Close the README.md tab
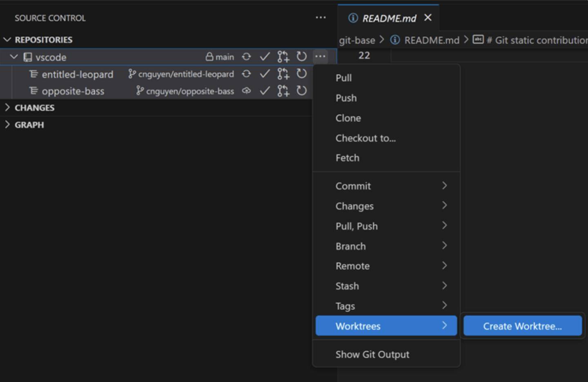This screenshot has width=588, height=382. [x=428, y=18]
